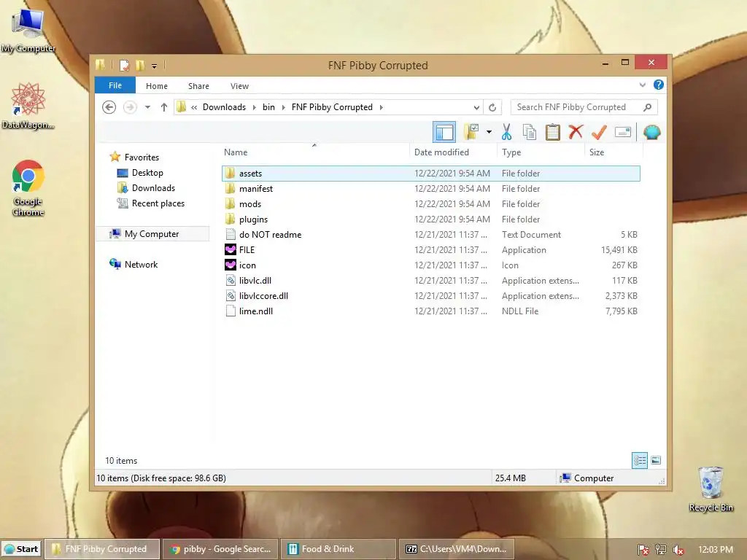Screen dimensions: 747x560
Task: Select the mods folder
Action: (430, 204)
